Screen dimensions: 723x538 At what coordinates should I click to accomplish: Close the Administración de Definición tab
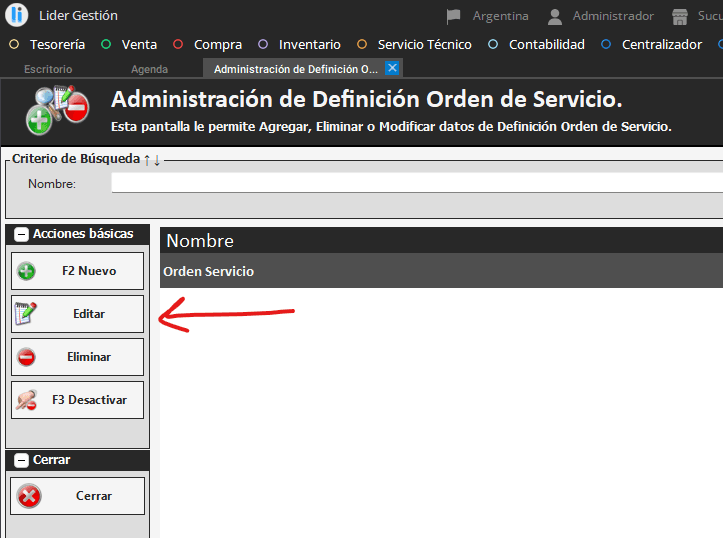pyautogui.click(x=392, y=68)
